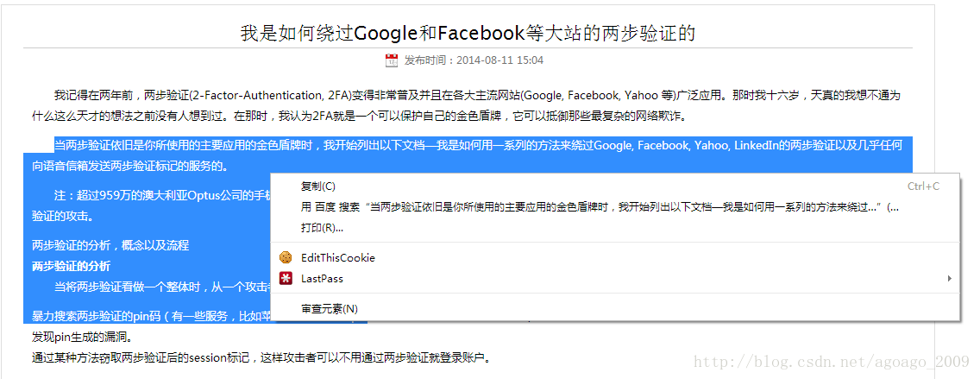This screenshot has width=980, height=379.
Task: Click the Ctrl+C shortcut label
Action: coord(923,186)
